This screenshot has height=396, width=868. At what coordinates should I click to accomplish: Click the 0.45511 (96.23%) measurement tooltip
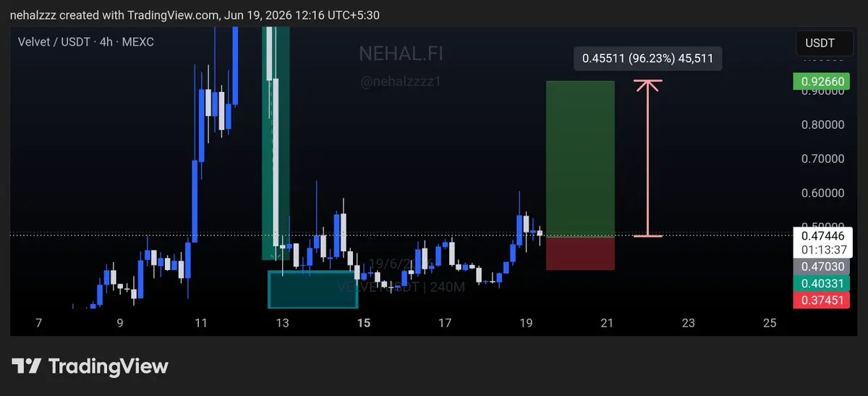(x=648, y=59)
